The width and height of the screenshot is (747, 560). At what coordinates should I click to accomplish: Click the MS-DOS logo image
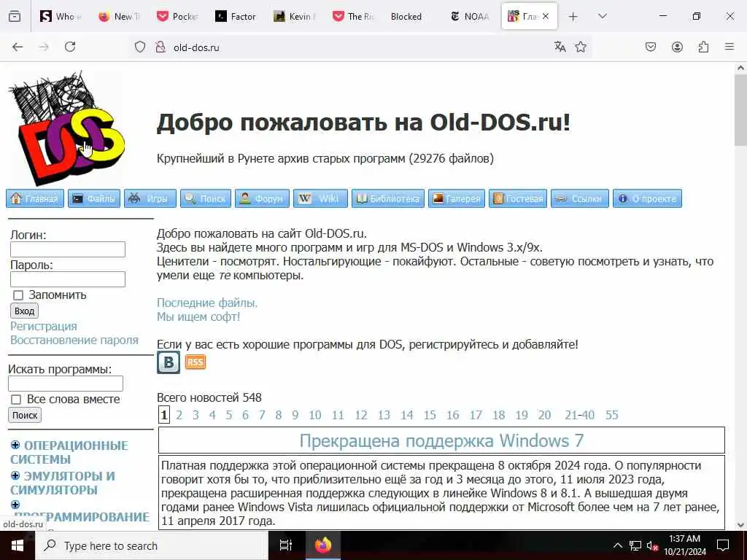tap(66, 128)
